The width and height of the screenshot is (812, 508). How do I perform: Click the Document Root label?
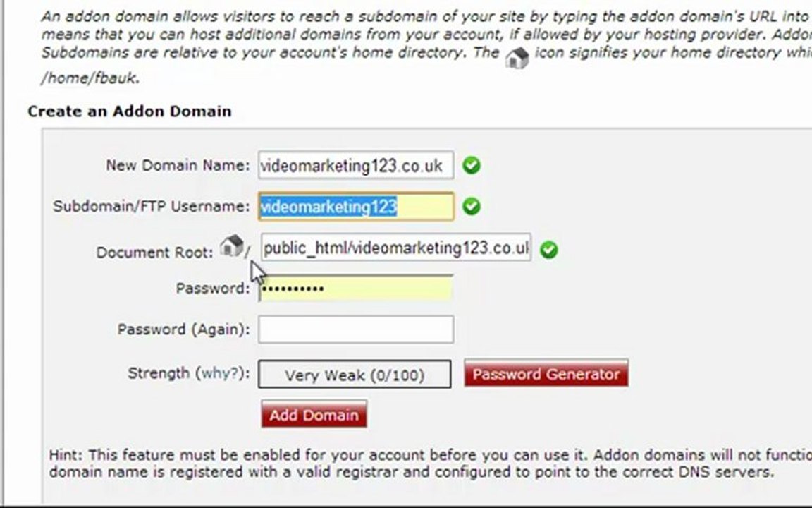155,253
